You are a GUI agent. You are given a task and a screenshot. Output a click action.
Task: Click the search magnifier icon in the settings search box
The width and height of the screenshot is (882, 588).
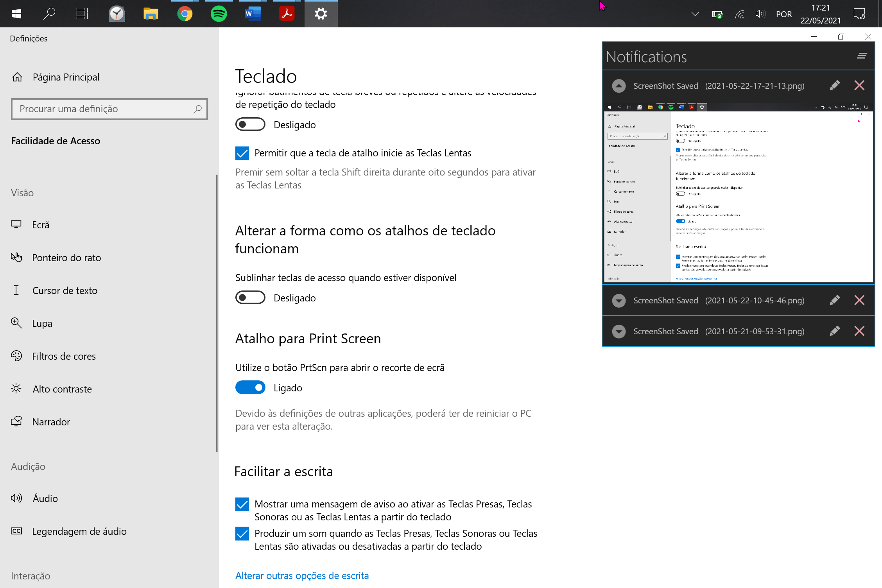point(198,109)
